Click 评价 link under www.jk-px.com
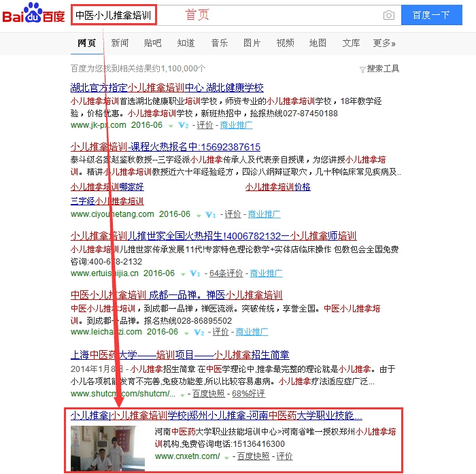Image resolution: width=476 pixels, height=474 pixels. click(x=205, y=125)
